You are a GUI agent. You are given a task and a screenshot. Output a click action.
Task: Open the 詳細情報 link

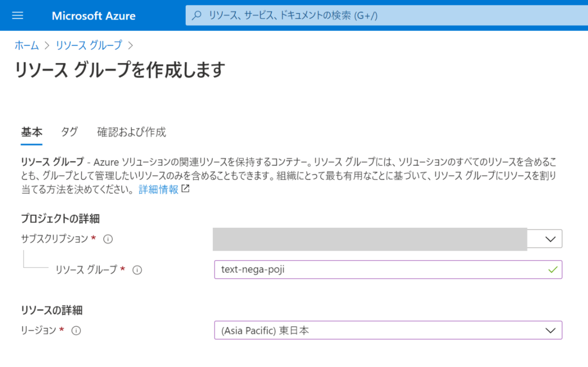158,189
